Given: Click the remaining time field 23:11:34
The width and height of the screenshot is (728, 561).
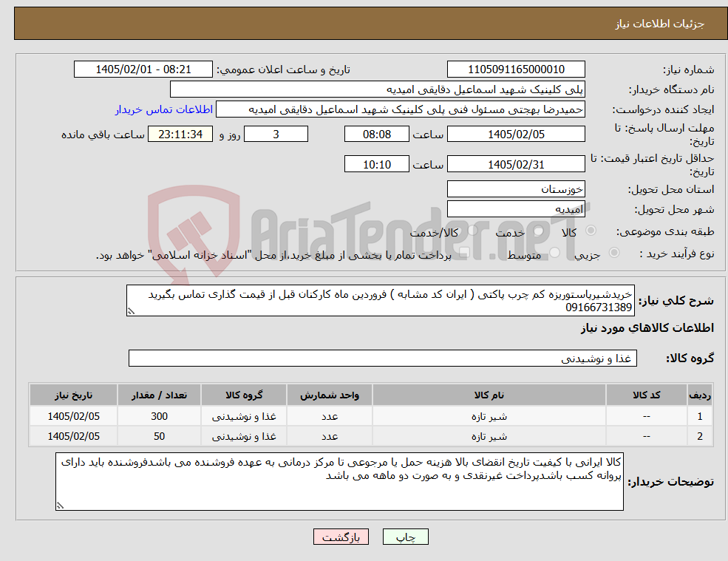Looking at the screenshot, I should click(180, 135).
